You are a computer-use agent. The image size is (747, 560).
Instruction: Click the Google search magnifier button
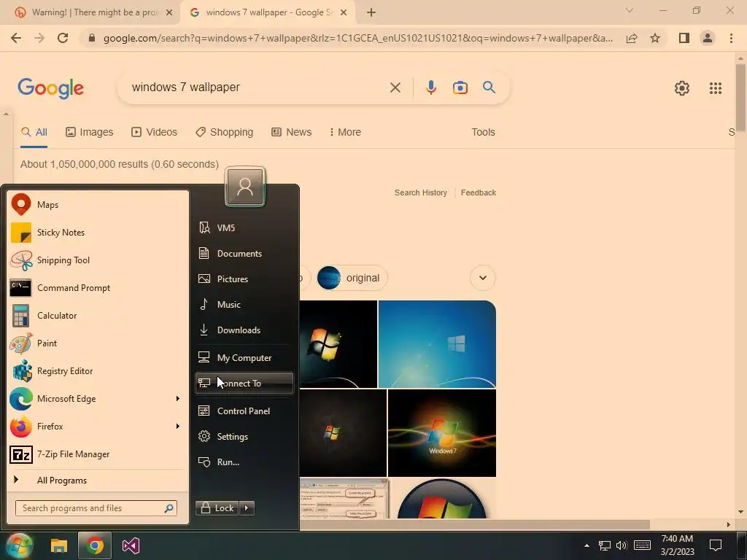[489, 87]
